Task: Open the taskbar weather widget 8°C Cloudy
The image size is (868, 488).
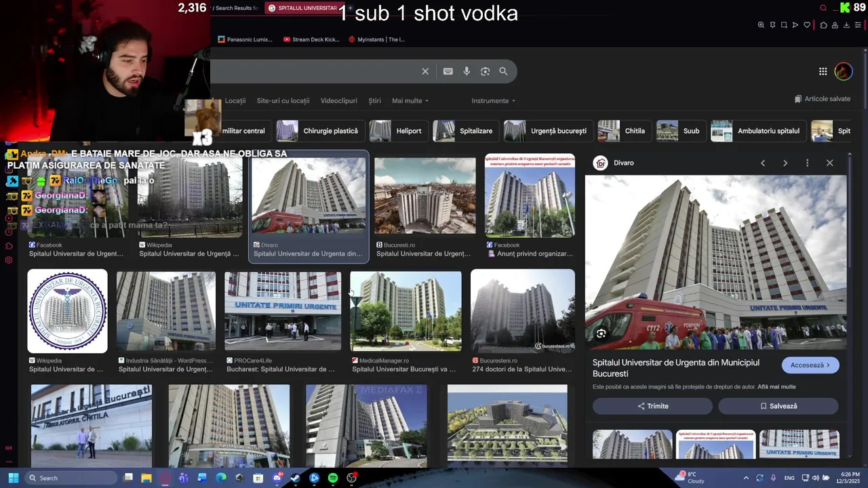Action: pos(690,478)
